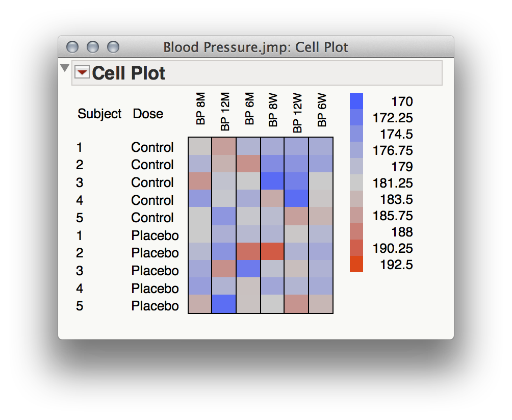The image size is (512, 420).
Task: Click the Cell Plot title text
Action: [127, 73]
